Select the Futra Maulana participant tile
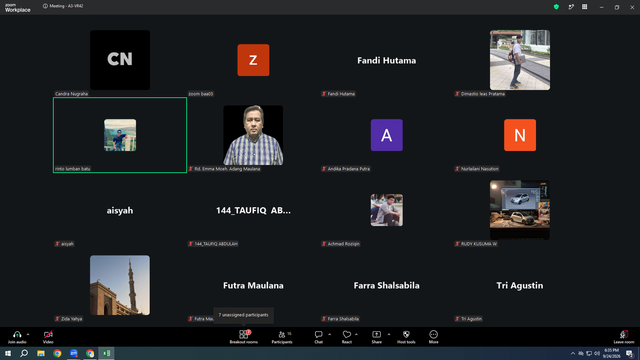Screen dimensions: 640x360 253,285
